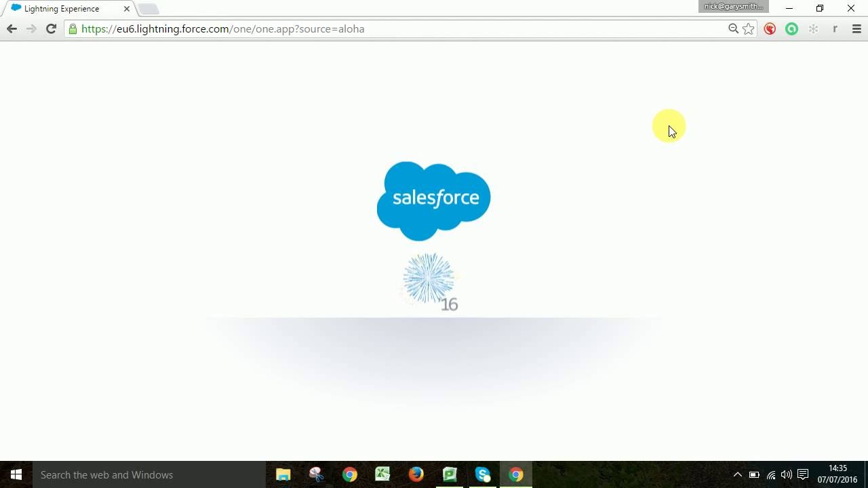Click the battery status tray icon

(754, 474)
